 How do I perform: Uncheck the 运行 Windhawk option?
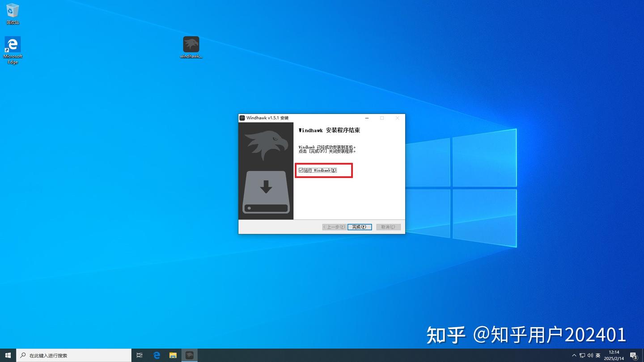[301, 170]
